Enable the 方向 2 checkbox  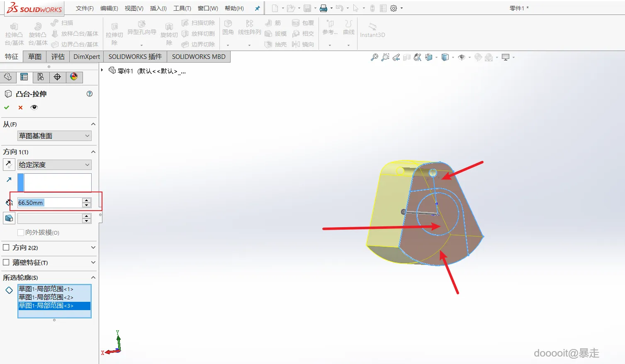coord(6,248)
